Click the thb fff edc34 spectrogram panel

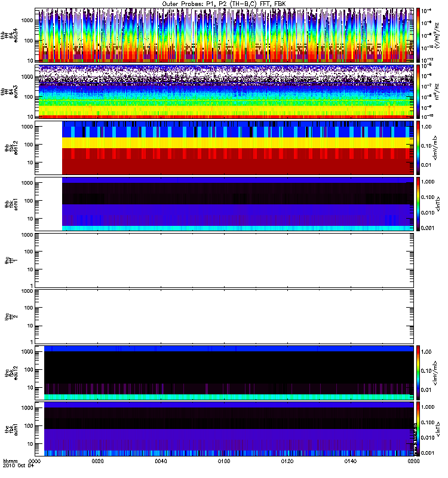pos(224,35)
